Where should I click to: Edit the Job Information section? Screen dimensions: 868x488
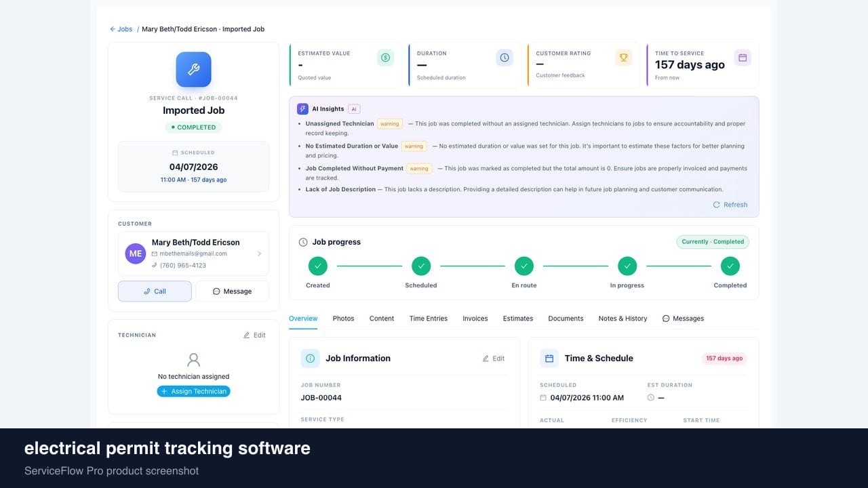pos(494,359)
